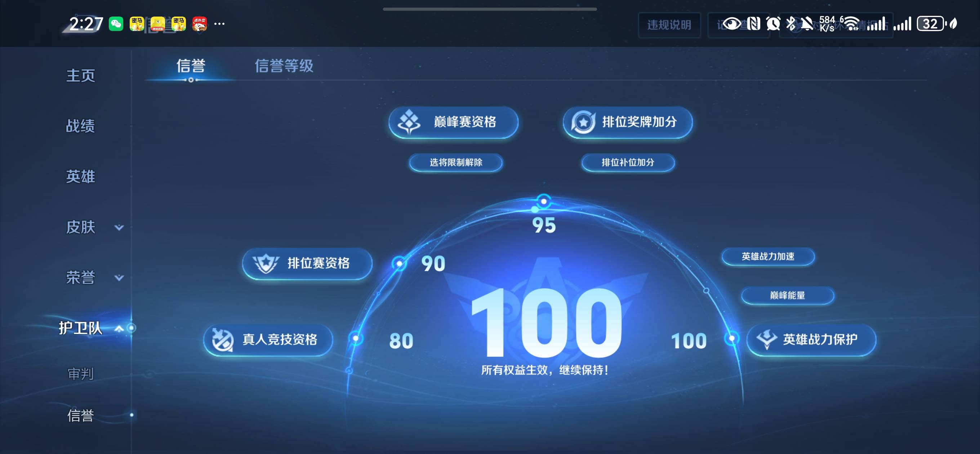This screenshot has height=454, width=980.
Task: Open the 战绩 page from sidebar
Action: point(81,126)
